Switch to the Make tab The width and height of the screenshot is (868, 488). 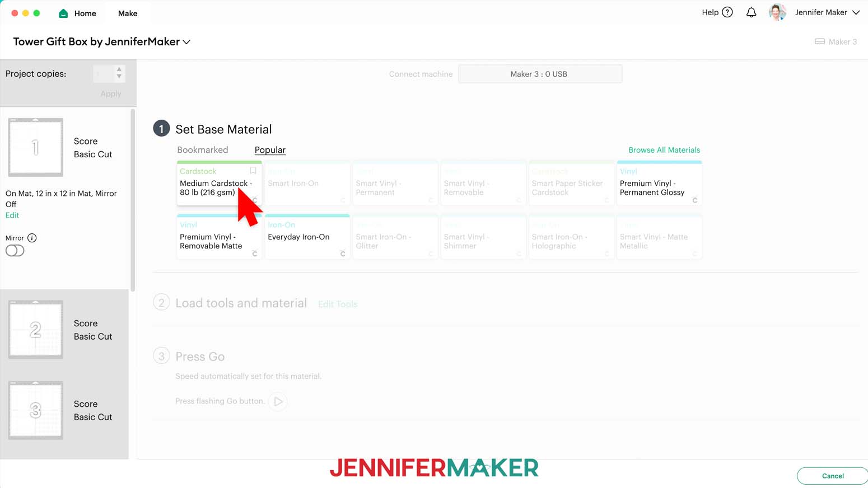(128, 13)
